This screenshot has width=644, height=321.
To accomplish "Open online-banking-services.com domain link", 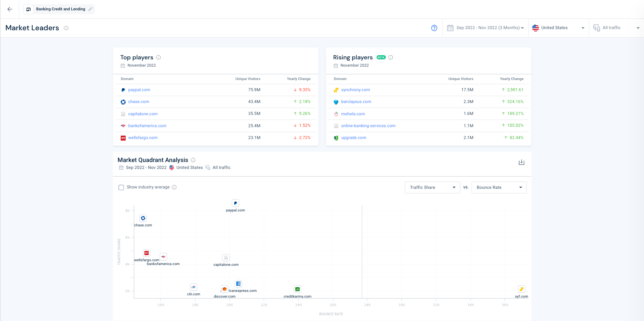I will click(x=368, y=126).
